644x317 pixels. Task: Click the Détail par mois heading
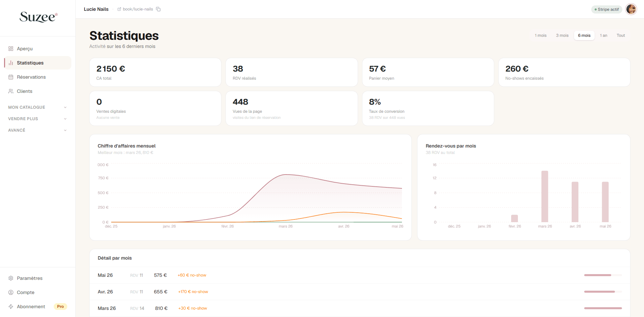pos(115,258)
